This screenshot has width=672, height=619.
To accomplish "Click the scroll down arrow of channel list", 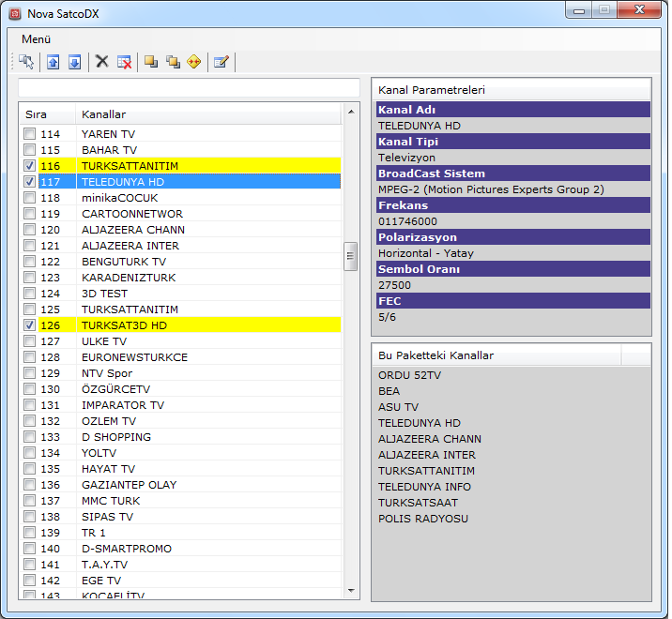I will (351, 591).
